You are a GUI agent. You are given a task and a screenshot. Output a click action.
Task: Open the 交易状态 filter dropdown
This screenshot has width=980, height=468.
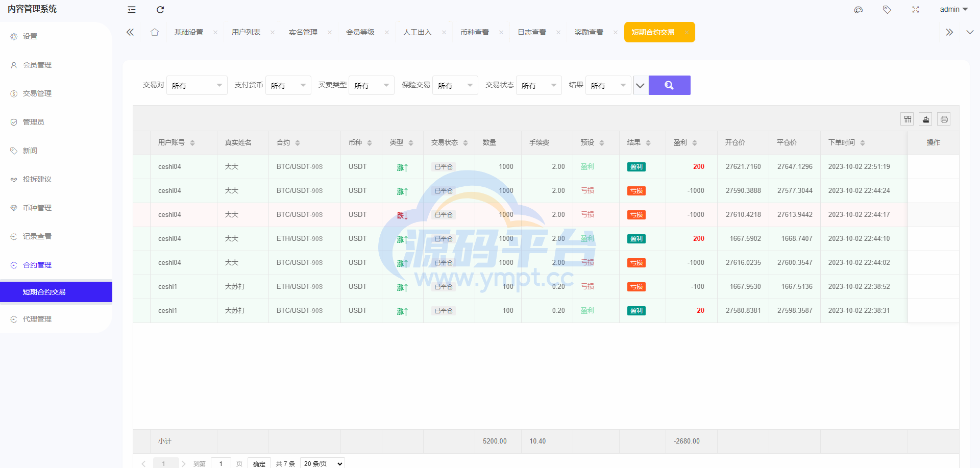tap(539, 85)
